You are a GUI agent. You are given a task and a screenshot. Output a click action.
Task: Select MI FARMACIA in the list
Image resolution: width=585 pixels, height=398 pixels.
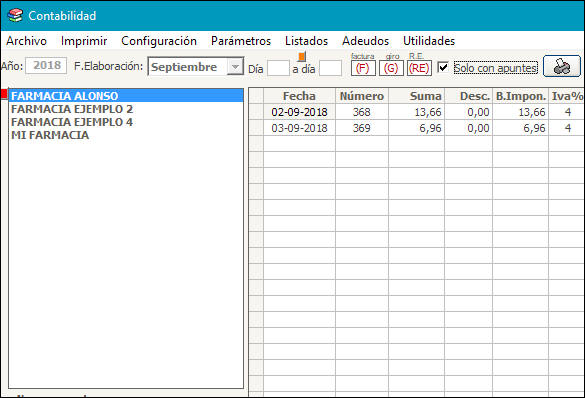point(126,135)
